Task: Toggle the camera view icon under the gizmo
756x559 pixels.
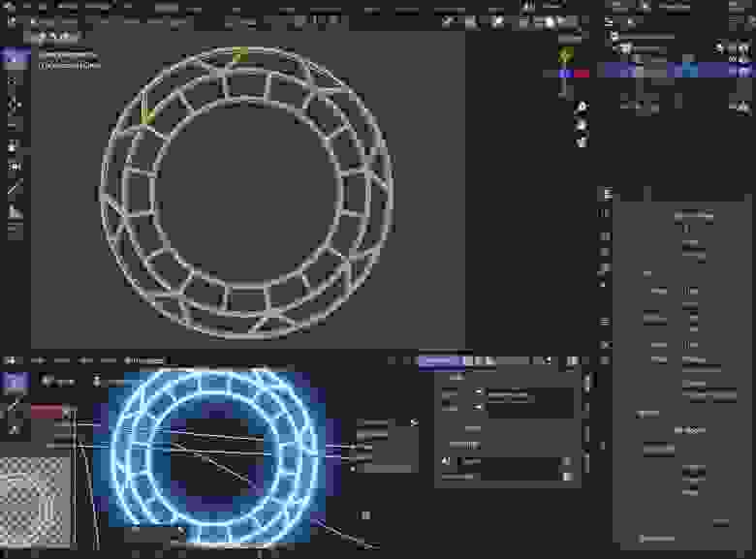Action: coord(582,142)
